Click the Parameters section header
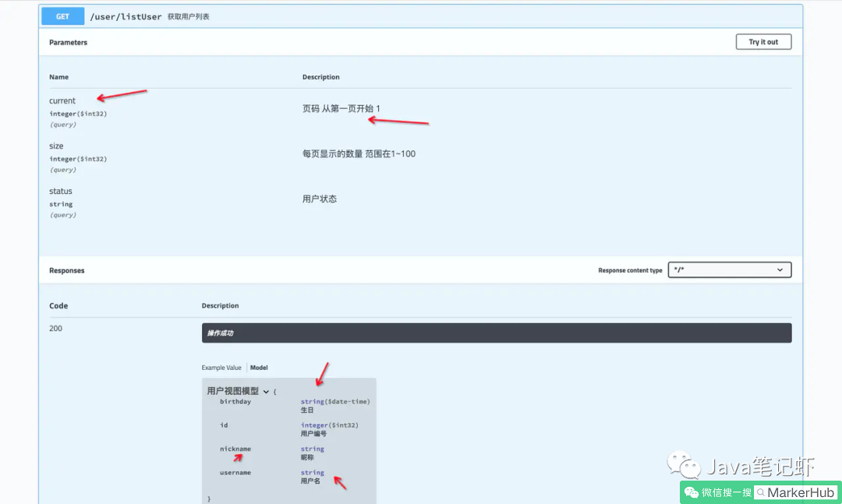Screen dimensions: 842x504 point(68,42)
